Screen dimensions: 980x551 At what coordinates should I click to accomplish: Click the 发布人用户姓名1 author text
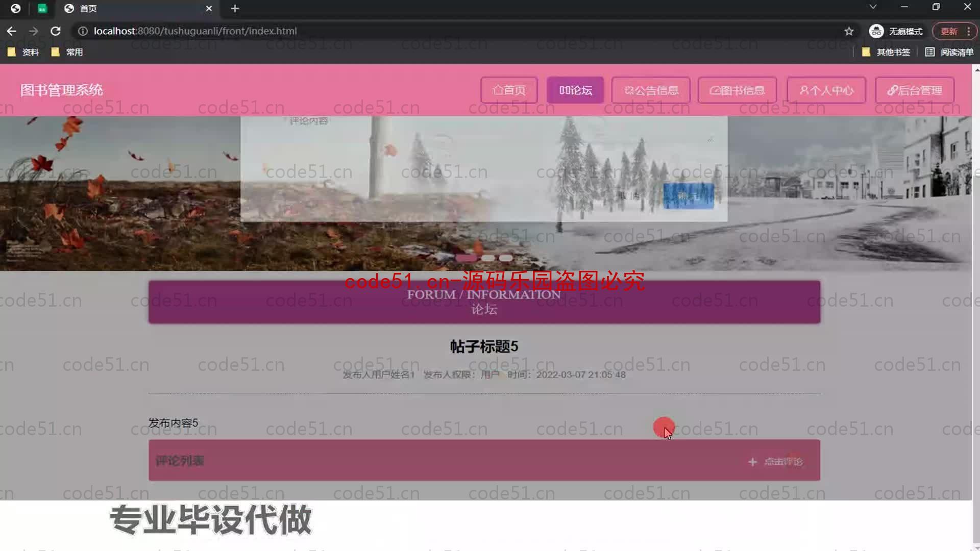tap(378, 374)
